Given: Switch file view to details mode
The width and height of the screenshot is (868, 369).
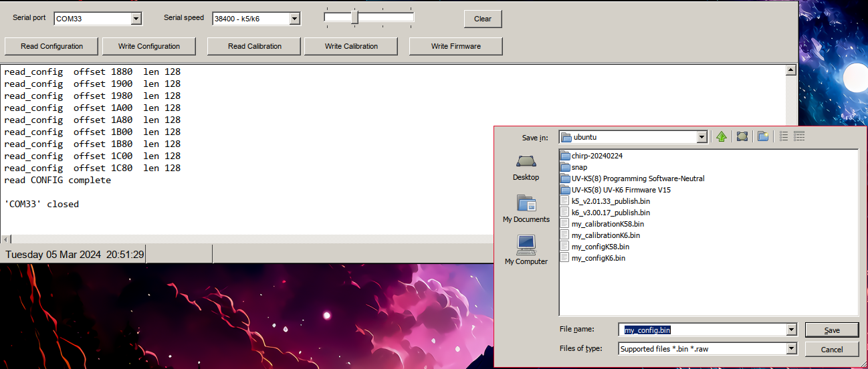Looking at the screenshot, I should pyautogui.click(x=798, y=137).
